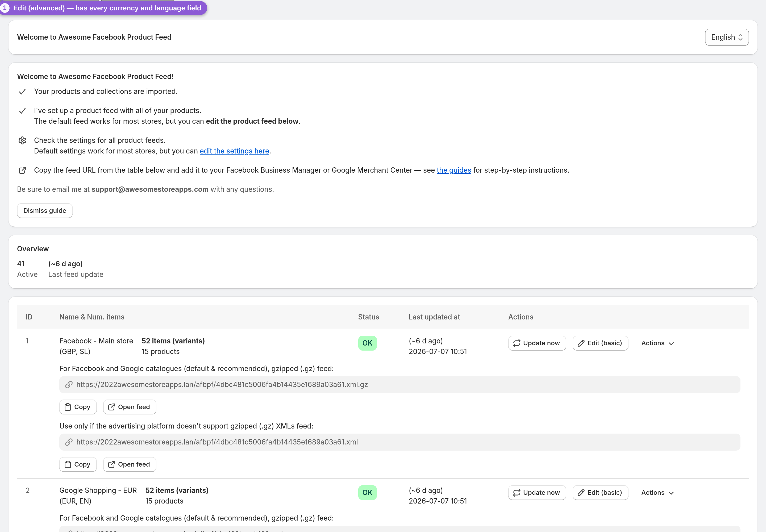Image resolution: width=766 pixels, height=532 pixels.
Task: Click the 'Google Shopping - EUR' feed name
Action: pyautogui.click(x=98, y=490)
